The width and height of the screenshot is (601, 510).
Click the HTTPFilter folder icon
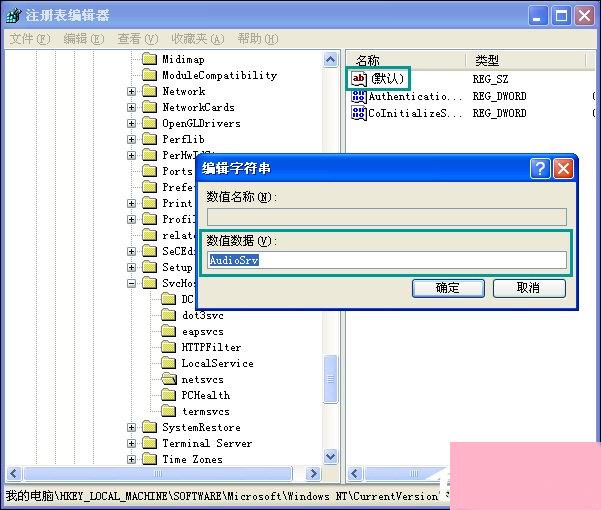(169, 347)
